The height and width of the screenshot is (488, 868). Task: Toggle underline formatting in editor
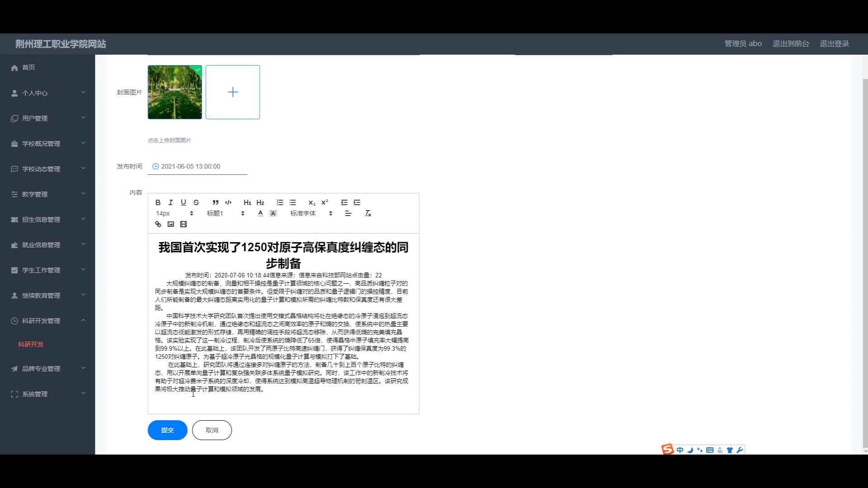pos(183,202)
